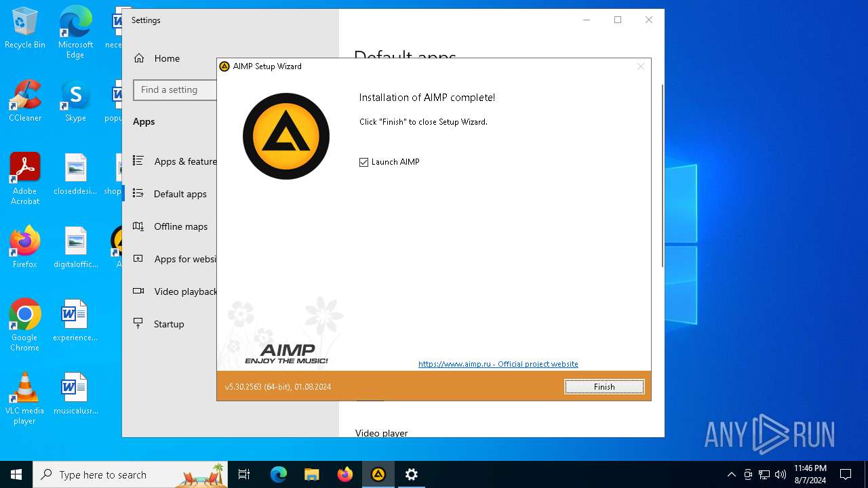The width and height of the screenshot is (868, 488).
Task: Open Firefox from the taskbar
Action: pyautogui.click(x=345, y=474)
